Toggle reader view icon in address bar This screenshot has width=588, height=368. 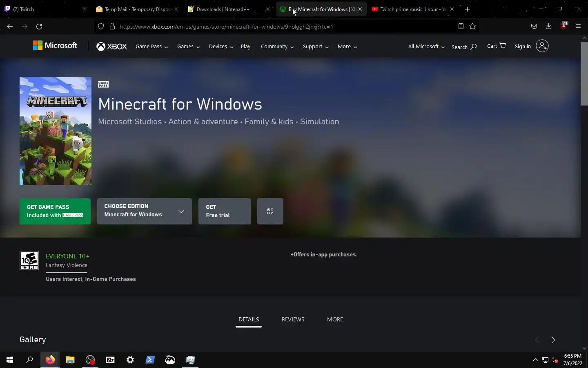click(x=461, y=27)
